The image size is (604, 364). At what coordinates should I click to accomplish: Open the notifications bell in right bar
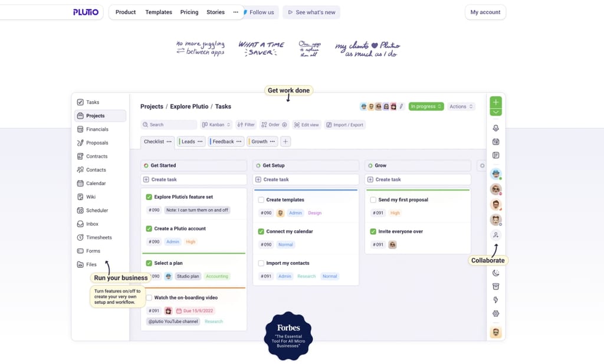pyautogui.click(x=495, y=128)
